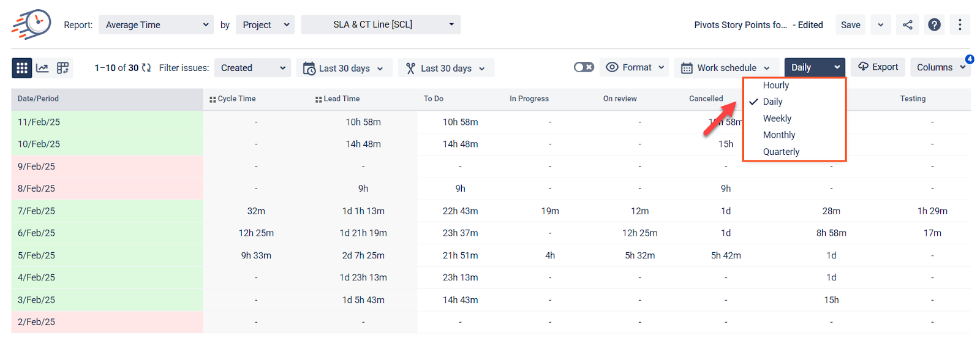Click the In Progress column header
This screenshot has width=980, height=341.
[529, 99]
